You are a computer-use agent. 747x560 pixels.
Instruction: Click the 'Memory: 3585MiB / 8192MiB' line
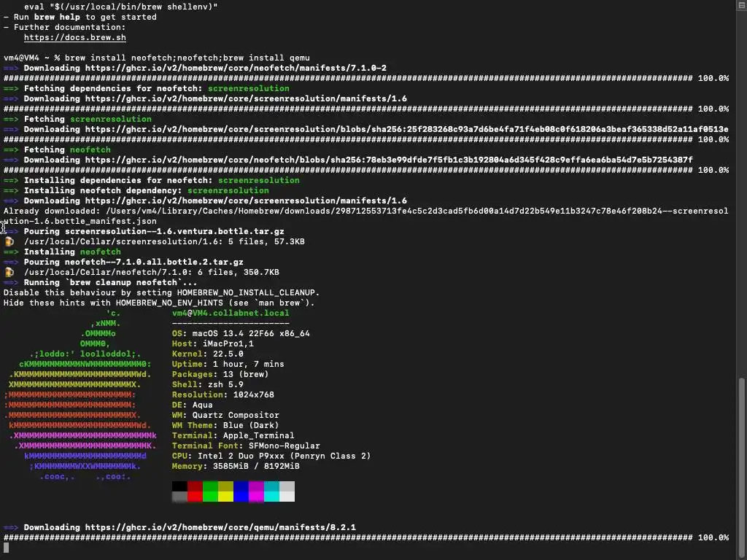(236, 466)
